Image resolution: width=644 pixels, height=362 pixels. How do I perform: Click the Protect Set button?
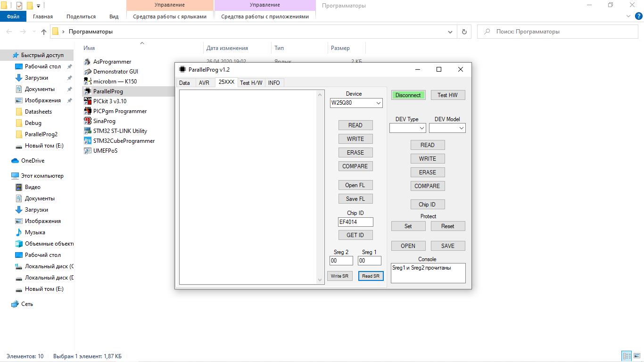(408, 226)
